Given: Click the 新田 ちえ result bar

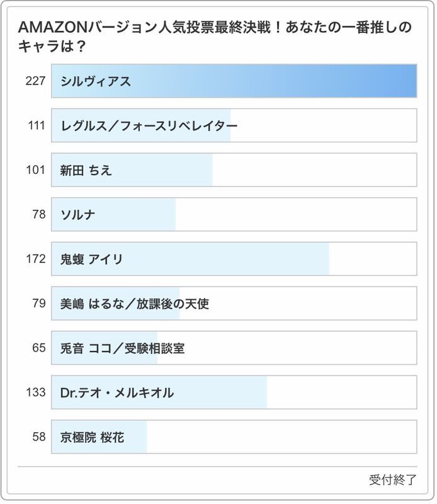Looking at the screenshot, I should (234, 169).
